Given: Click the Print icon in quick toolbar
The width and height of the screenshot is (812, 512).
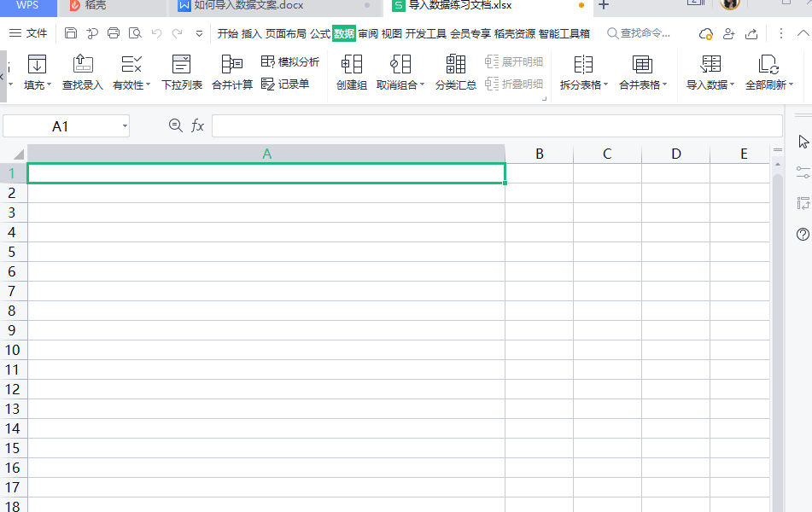Looking at the screenshot, I should click(x=114, y=33).
